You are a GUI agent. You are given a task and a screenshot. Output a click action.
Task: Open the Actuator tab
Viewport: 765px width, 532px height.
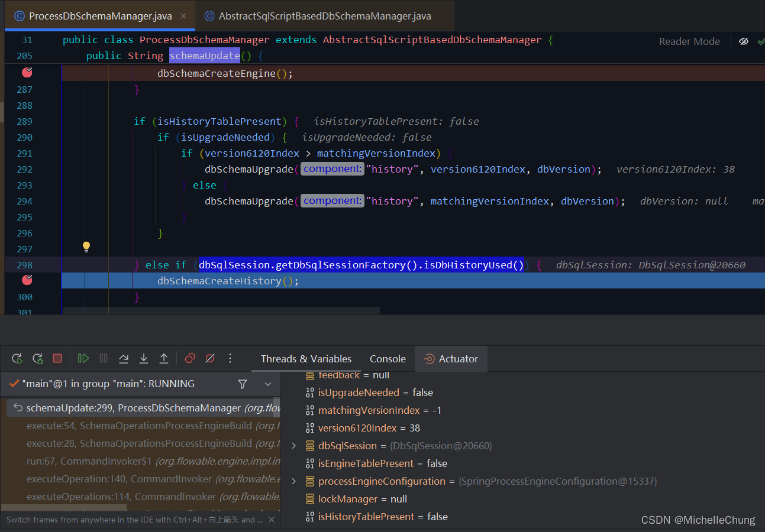[x=451, y=359]
